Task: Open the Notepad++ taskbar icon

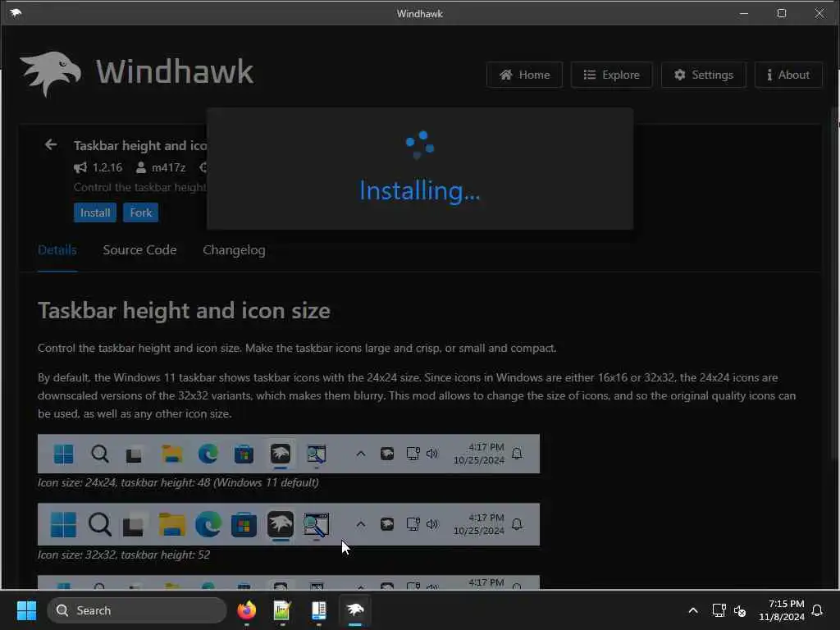Action: 282,610
